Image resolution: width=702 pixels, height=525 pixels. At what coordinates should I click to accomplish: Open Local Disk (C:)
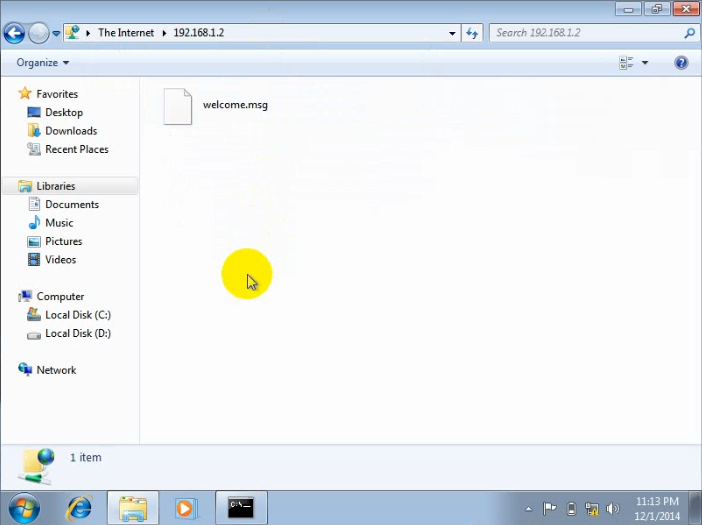click(78, 315)
